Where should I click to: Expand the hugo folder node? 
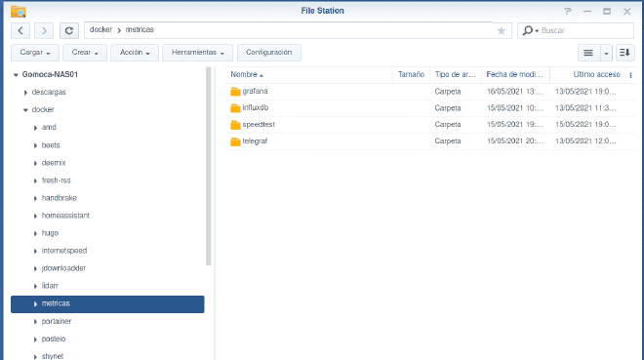(35, 233)
